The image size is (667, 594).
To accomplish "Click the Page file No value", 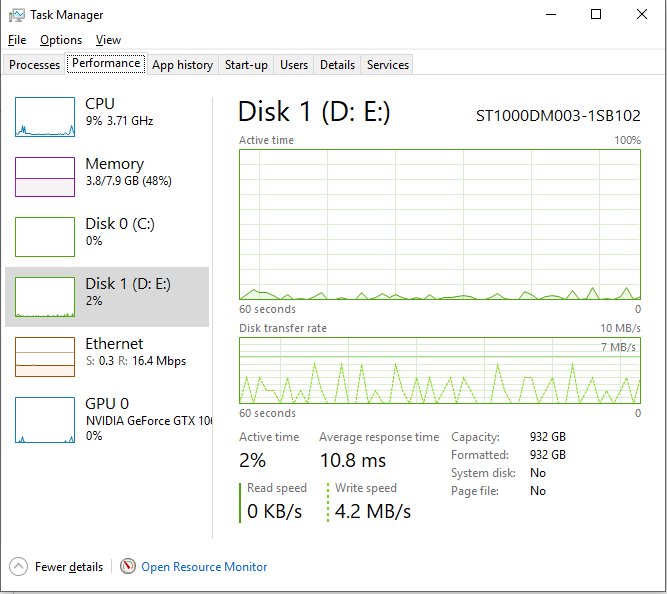I will 538,491.
